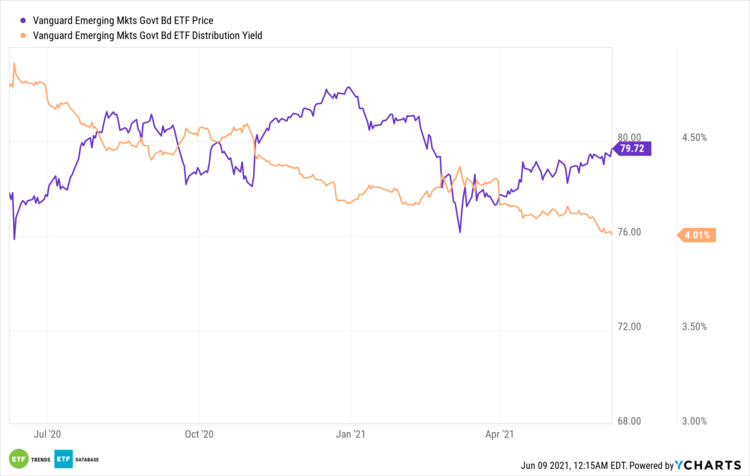Click the 76.00 price axis value
Image resolution: width=750 pixels, height=476 pixels.
point(629,232)
